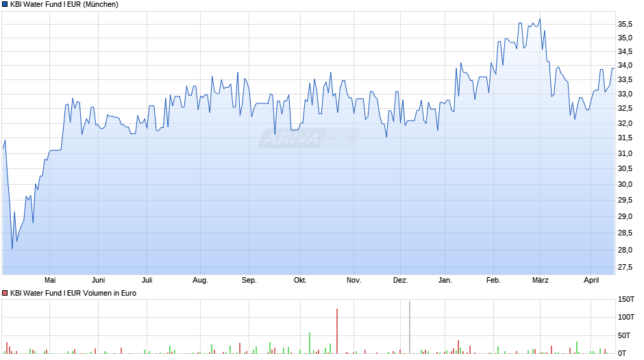Click the 'Feb.' month label
The width and height of the screenshot is (644, 360).
493,280
